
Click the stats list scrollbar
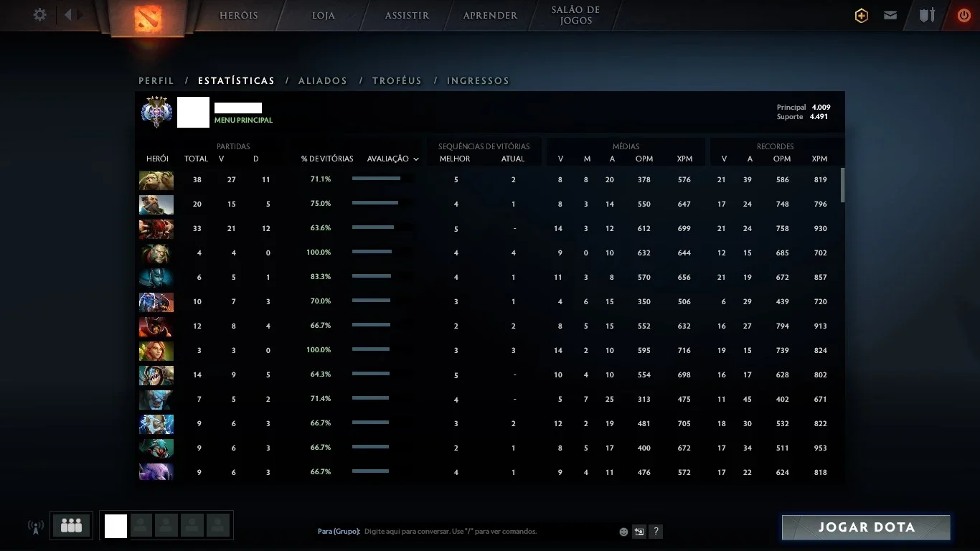pos(842,185)
